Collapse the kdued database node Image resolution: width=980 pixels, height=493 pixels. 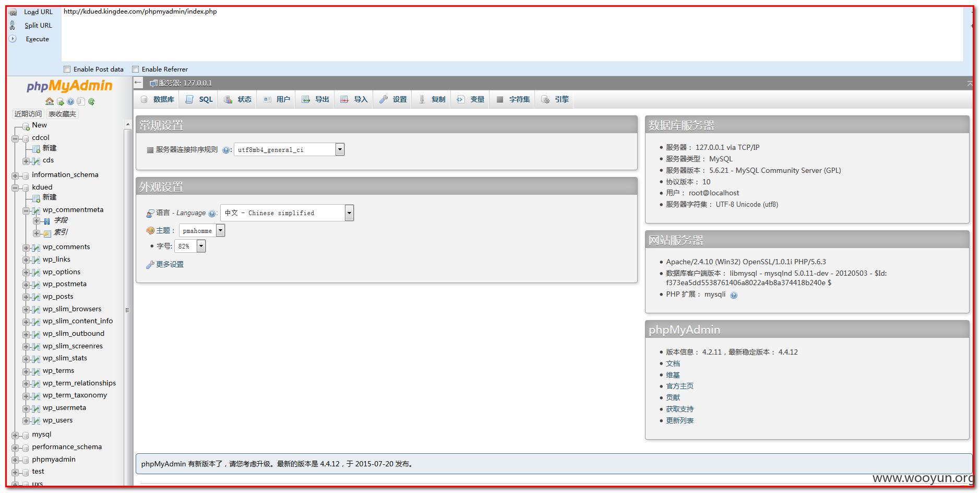tap(15, 188)
